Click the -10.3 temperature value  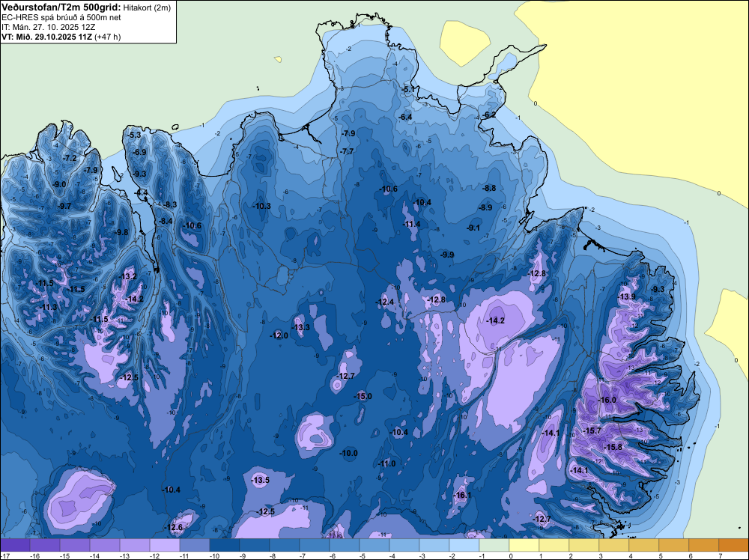(262, 206)
